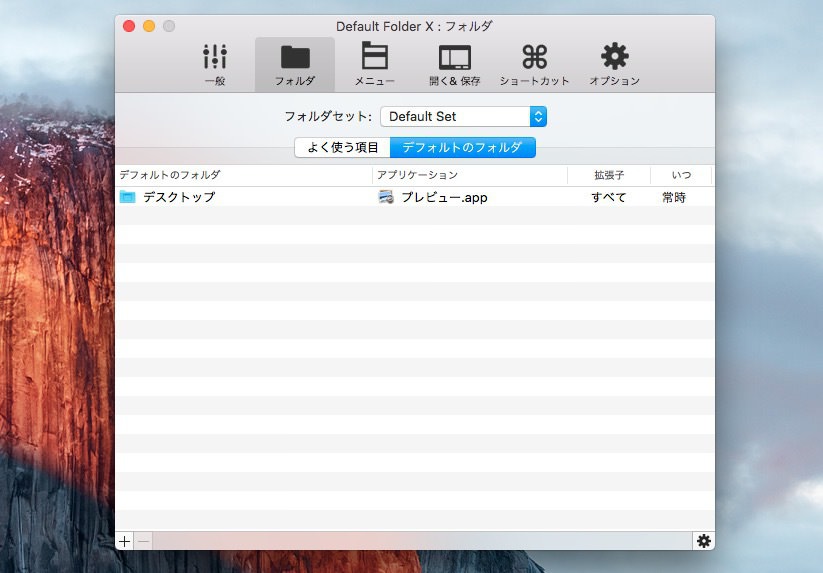Click the すべて extension cell
Viewport: 823px width, 573px height.
pyautogui.click(x=608, y=197)
